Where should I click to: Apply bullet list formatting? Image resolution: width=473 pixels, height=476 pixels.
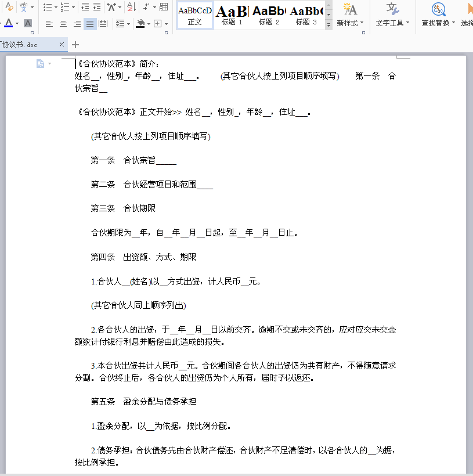point(48,7)
